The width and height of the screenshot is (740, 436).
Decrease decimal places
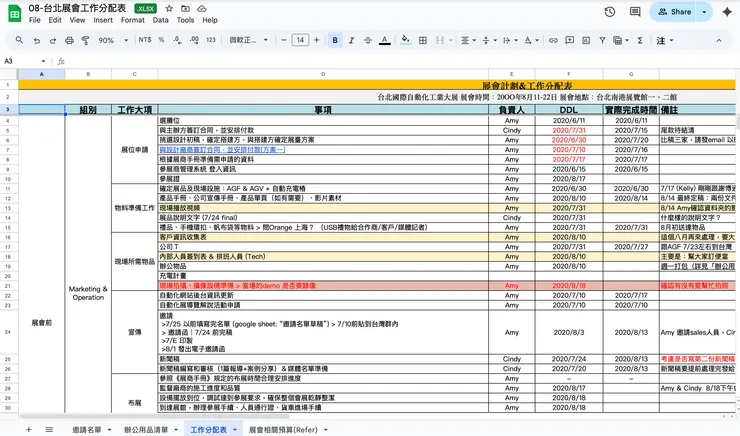[x=177, y=40]
